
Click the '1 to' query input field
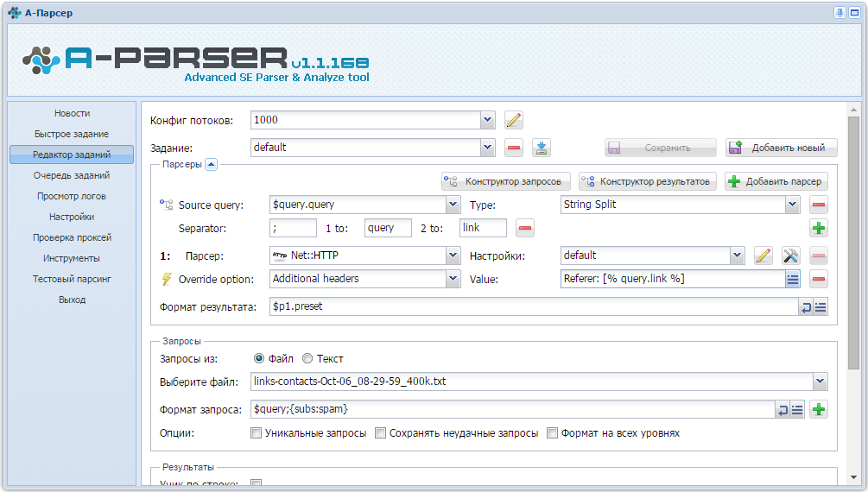tap(388, 228)
